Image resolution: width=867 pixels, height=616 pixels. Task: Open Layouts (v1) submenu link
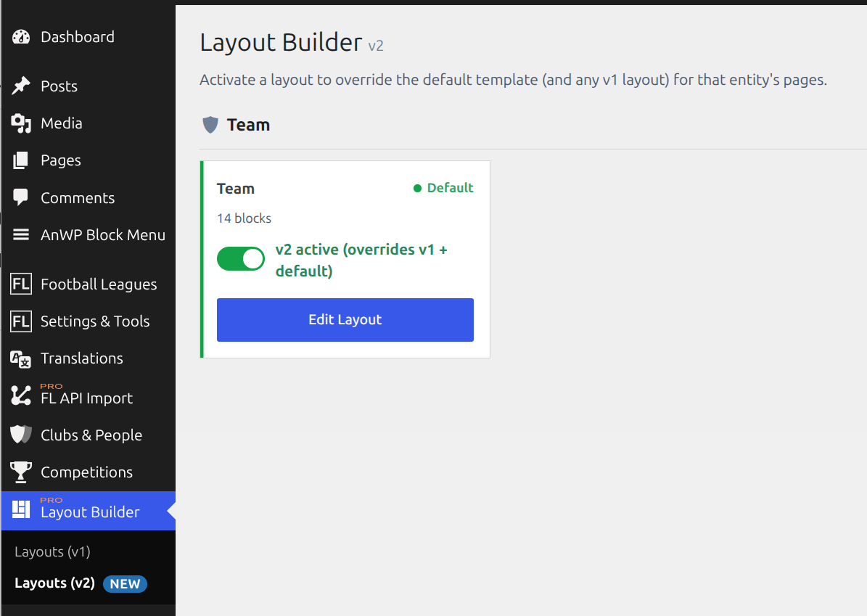coord(52,552)
